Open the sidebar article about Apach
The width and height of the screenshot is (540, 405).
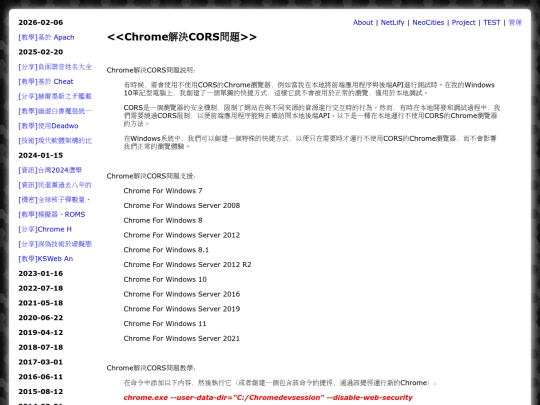[46, 37]
